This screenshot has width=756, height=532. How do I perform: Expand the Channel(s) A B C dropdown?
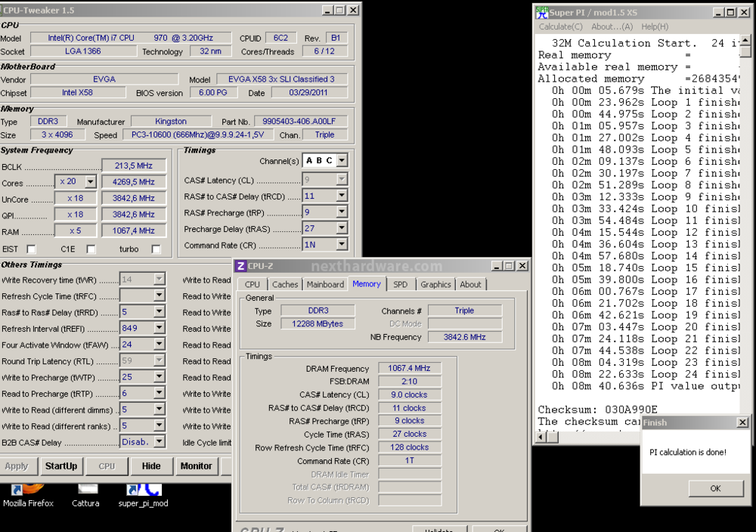342,160
